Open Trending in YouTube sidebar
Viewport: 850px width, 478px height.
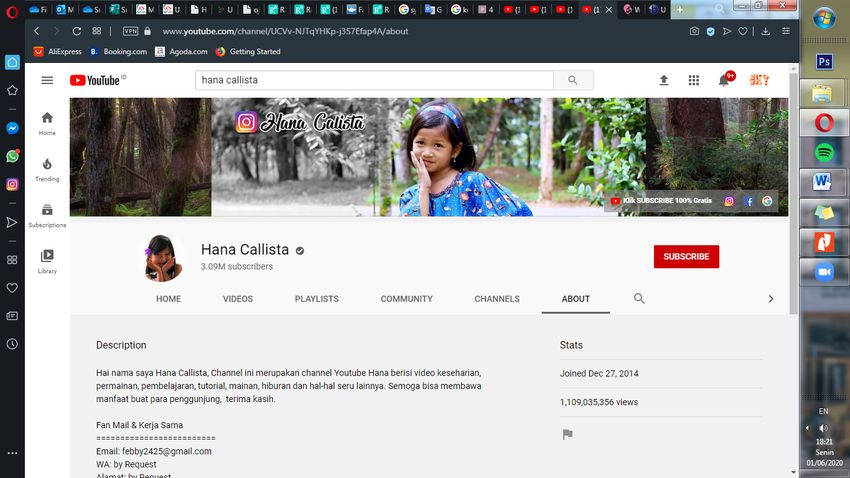click(x=47, y=170)
